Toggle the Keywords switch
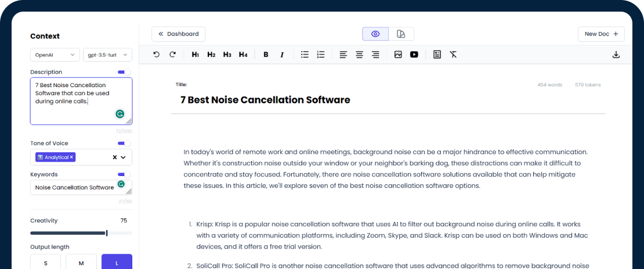 click(124, 174)
